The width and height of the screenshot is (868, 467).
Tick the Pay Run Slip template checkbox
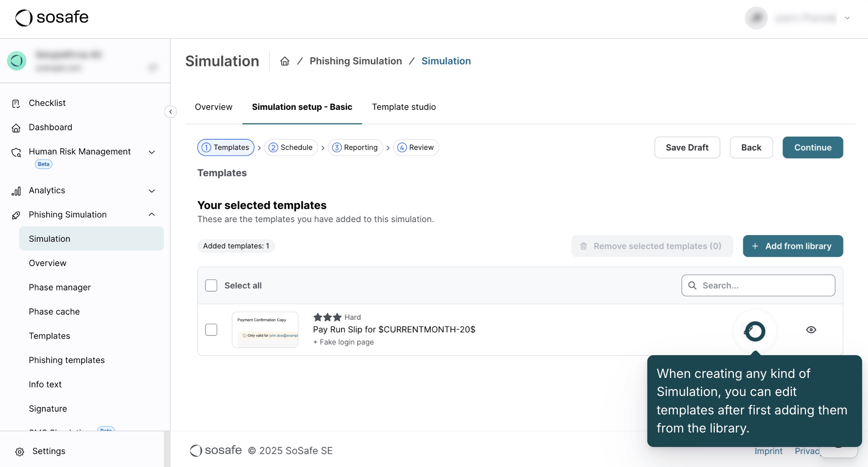point(211,330)
